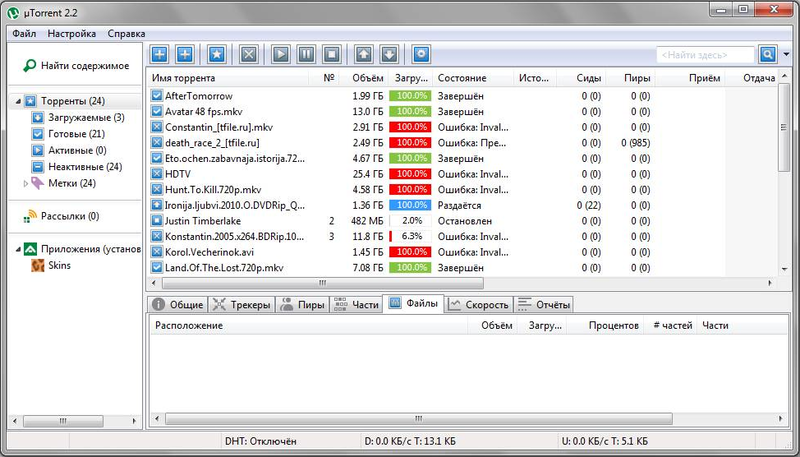
Task: Switch to the 'Скорость' tab
Action: (x=479, y=304)
